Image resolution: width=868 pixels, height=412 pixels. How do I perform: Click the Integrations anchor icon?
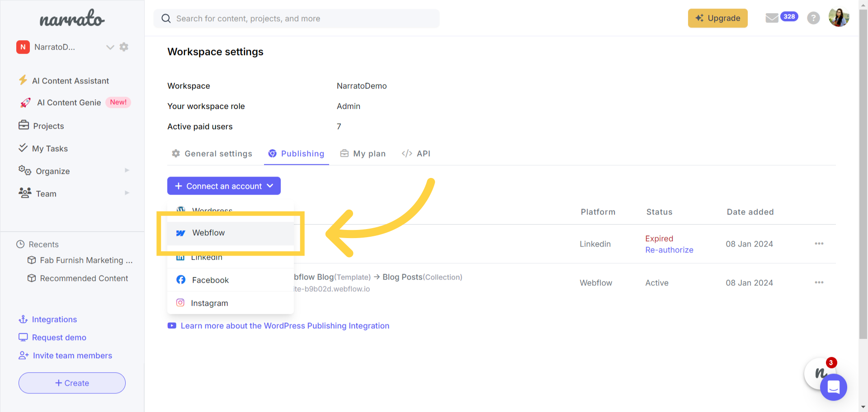tap(23, 319)
